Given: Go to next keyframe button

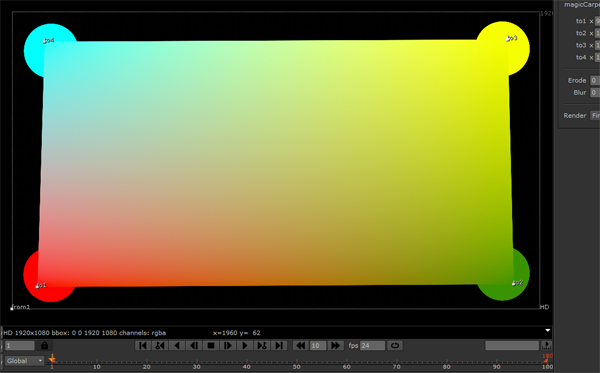Looking at the screenshot, I should (x=262, y=345).
